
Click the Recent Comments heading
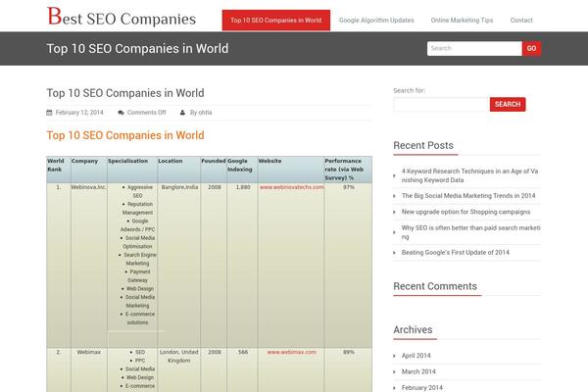tap(435, 286)
